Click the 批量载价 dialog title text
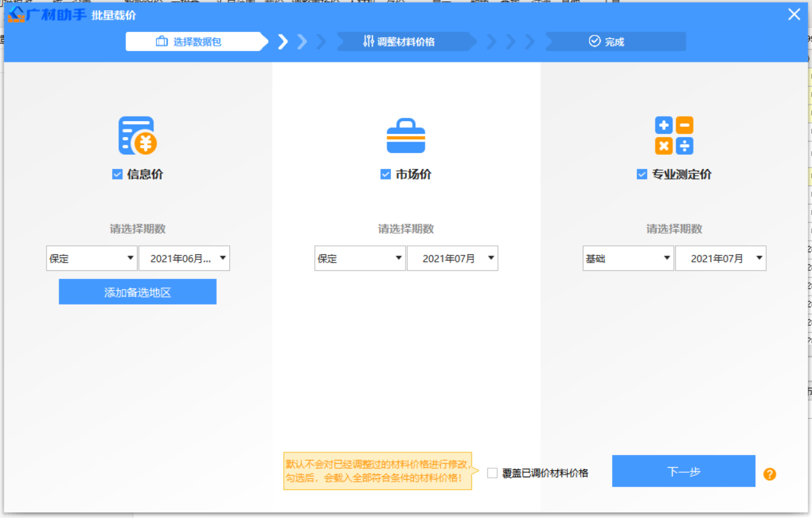This screenshot has height=518, width=812. pyautogui.click(x=113, y=15)
